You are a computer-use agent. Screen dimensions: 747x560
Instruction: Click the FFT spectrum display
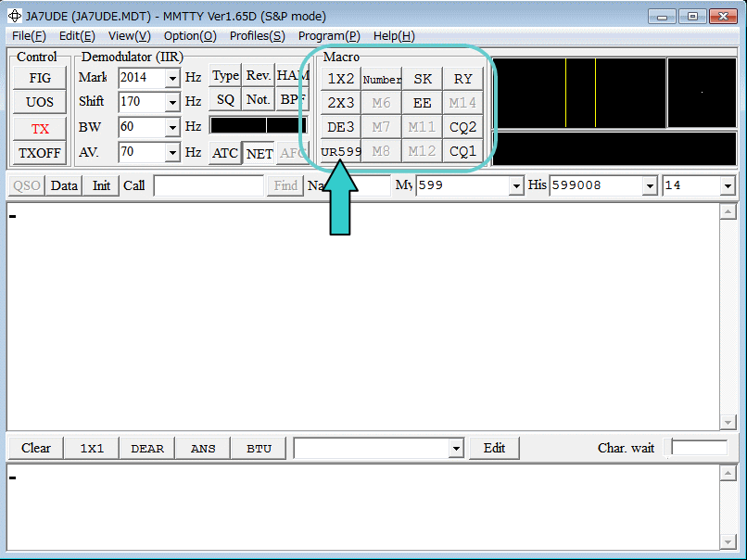579,93
